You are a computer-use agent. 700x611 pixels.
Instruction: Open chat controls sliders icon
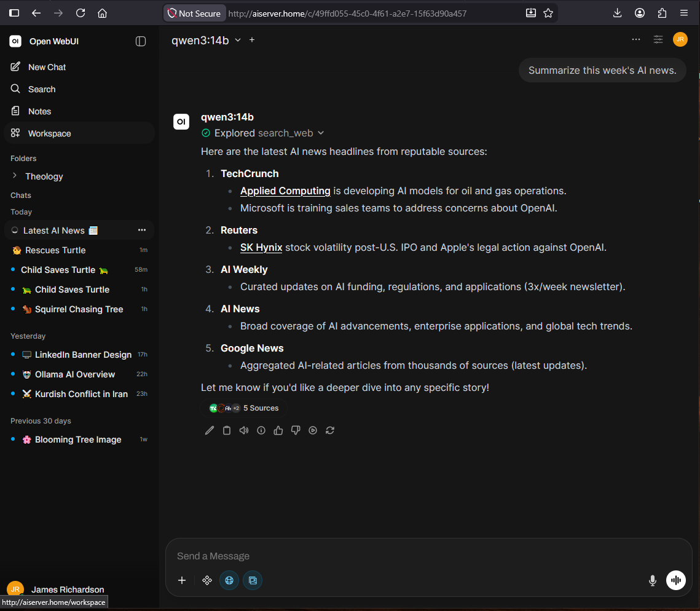pos(658,39)
